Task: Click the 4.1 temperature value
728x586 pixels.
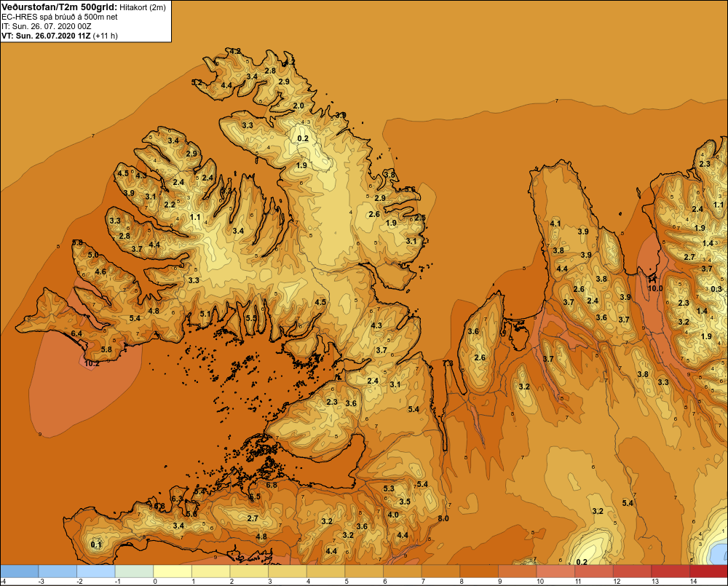Action: 555,223
